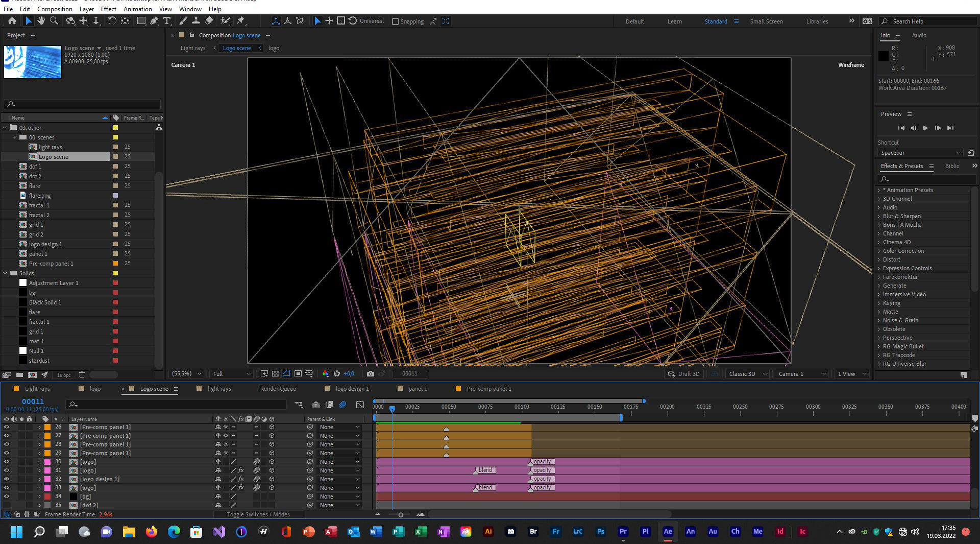Image resolution: width=980 pixels, height=544 pixels.
Task: Click the timeline zoom slider handle
Action: (401, 515)
